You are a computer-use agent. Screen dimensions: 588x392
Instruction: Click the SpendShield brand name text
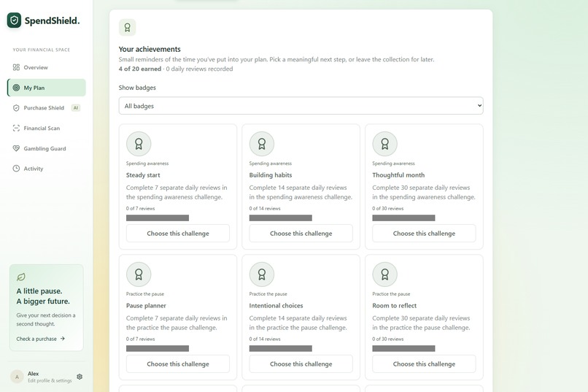(52, 20)
